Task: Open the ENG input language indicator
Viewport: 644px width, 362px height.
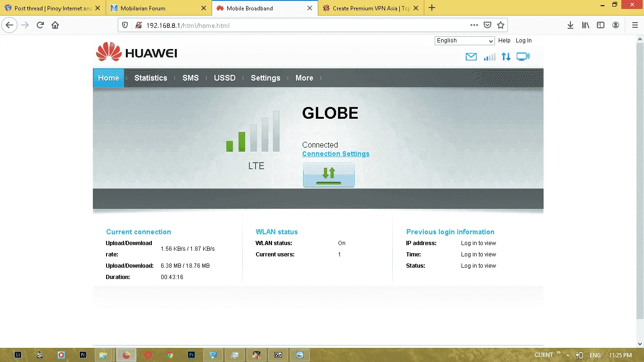Action: (x=595, y=355)
